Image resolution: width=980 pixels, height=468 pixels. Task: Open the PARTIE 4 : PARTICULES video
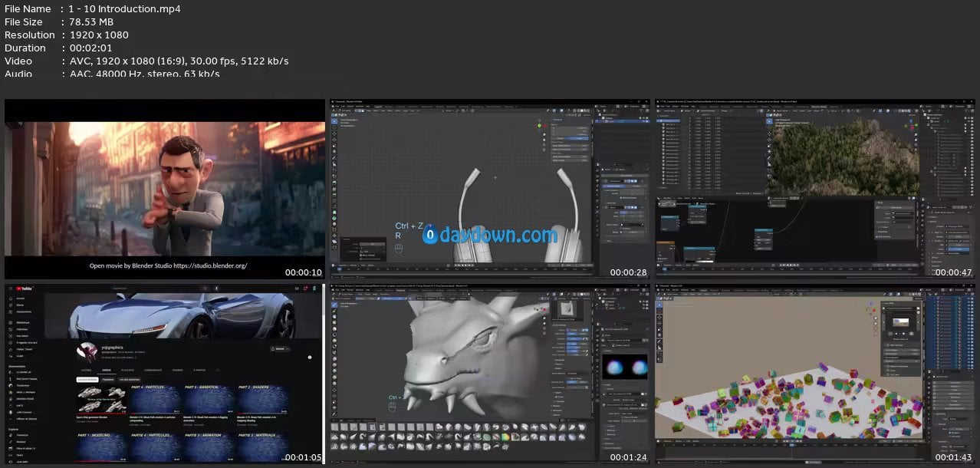coord(155,447)
